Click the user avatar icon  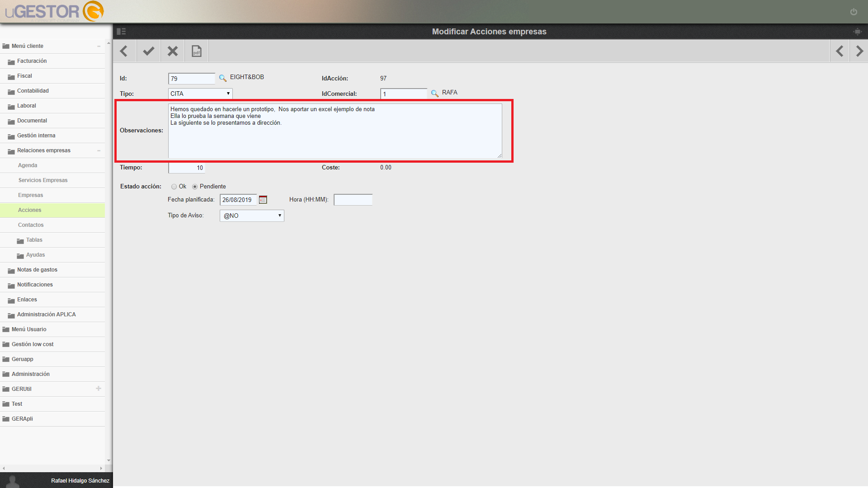pos(12,481)
